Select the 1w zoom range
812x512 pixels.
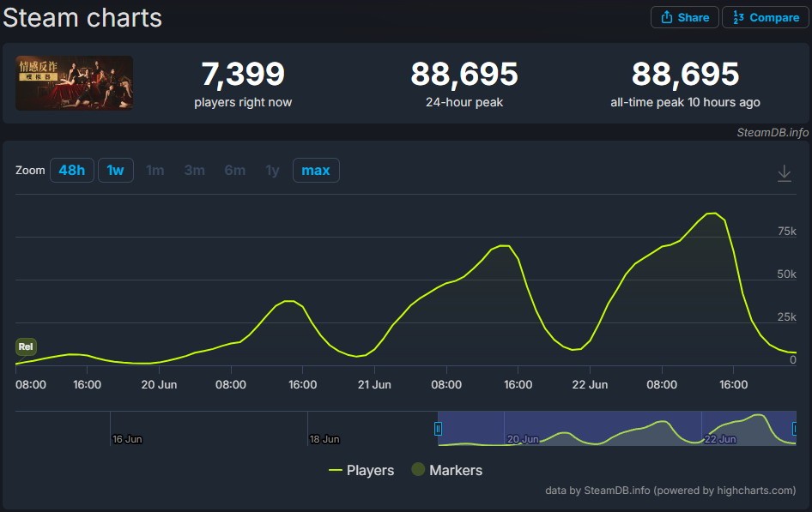[115, 171]
